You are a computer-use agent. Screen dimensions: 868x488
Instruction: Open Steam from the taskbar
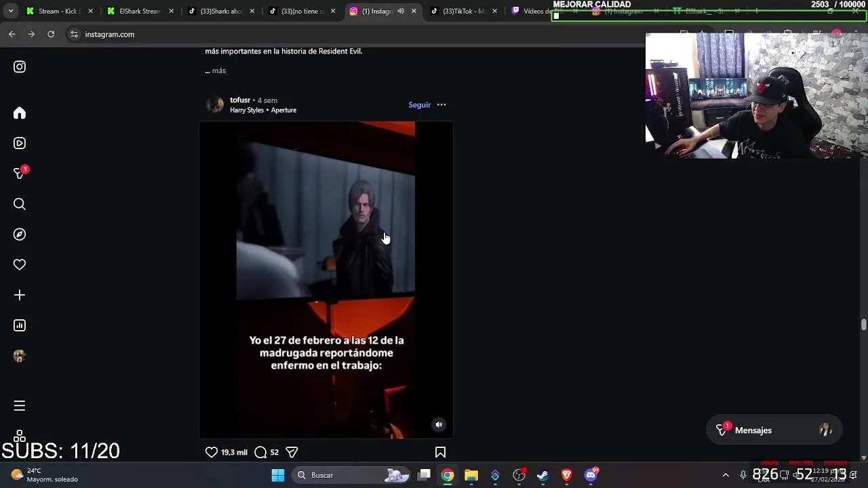pyautogui.click(x=542, y=475)
